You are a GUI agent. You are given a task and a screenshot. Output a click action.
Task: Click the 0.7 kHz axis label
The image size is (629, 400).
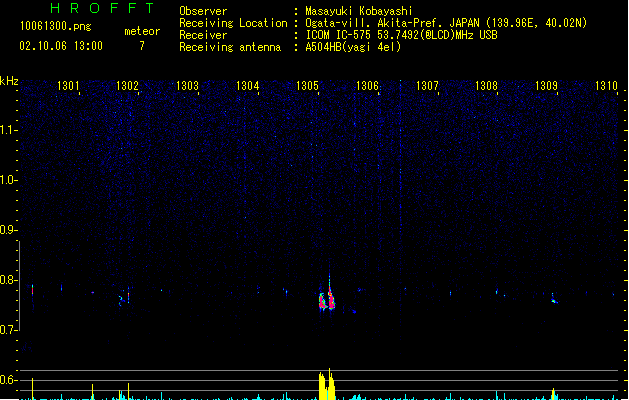(8, 330)
